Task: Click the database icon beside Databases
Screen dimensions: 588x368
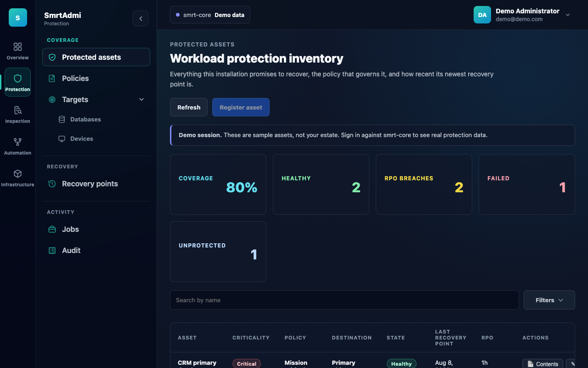Action: [x=62, y=119]
